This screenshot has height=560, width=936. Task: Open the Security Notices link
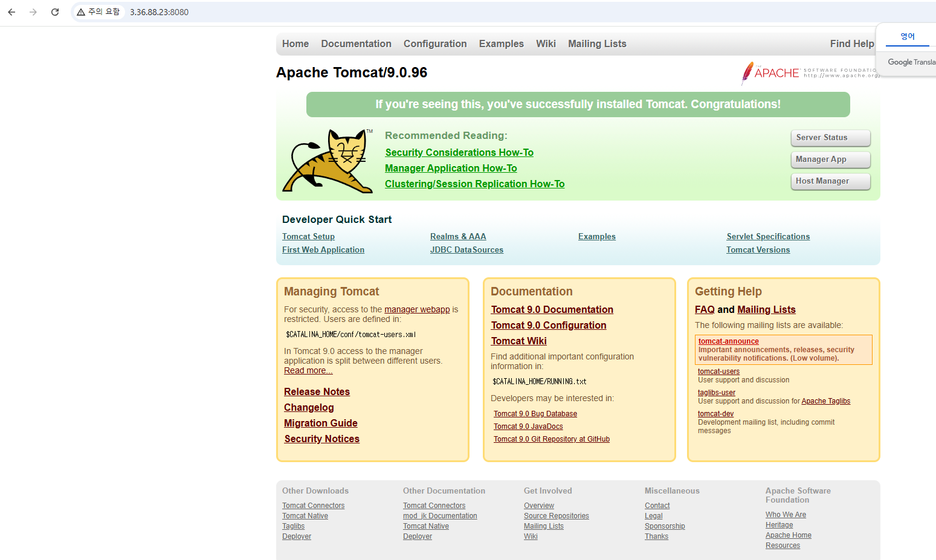coord(322,439)
